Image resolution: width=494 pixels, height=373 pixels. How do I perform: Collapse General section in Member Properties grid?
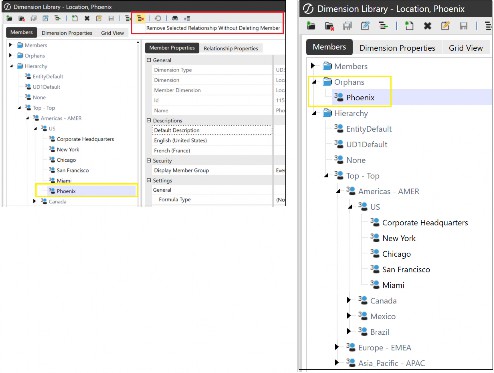[149, 60]
